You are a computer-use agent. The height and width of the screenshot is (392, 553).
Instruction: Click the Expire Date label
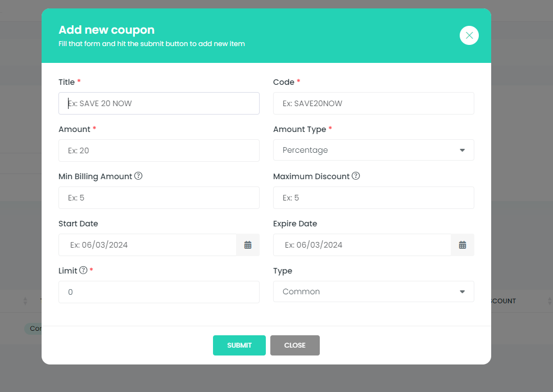(295, 224)
